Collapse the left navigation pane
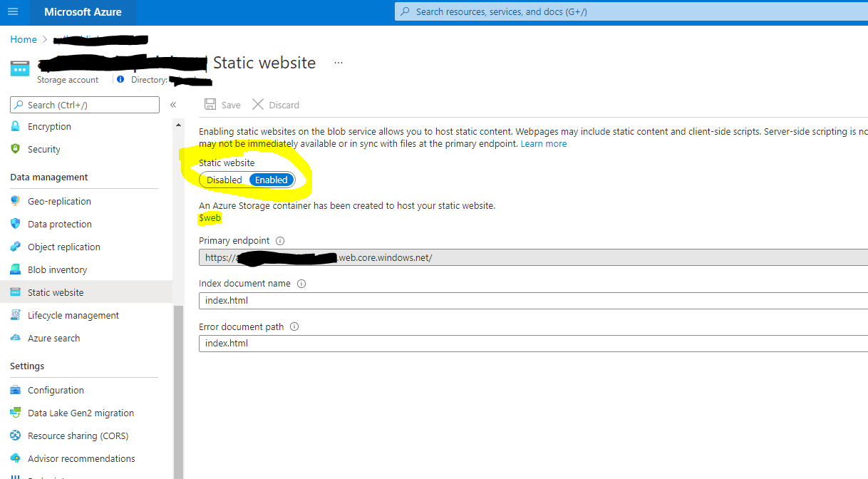This screenshot has height=479, width=868. pos(173,104)
